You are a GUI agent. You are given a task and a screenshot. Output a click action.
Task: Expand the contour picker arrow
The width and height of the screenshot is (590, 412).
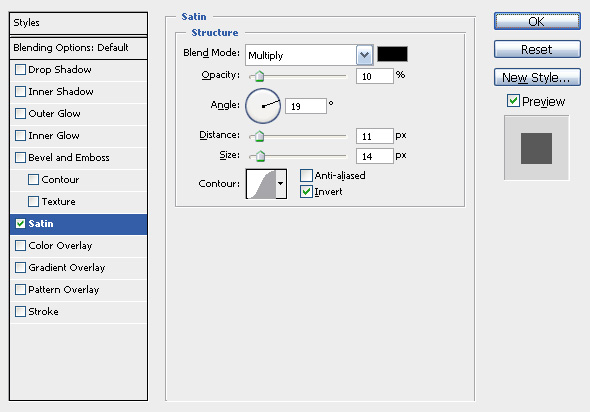pos(281,184)
